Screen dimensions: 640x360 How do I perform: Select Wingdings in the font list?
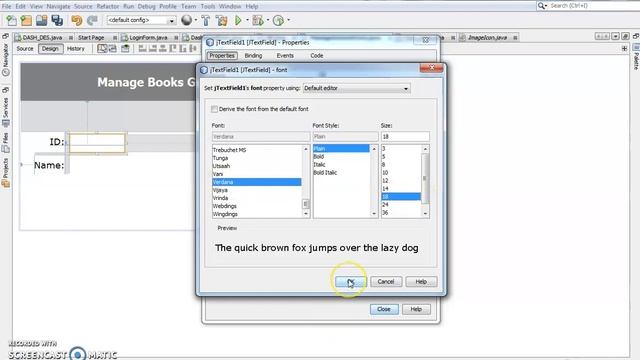click(x=257, y=214)
